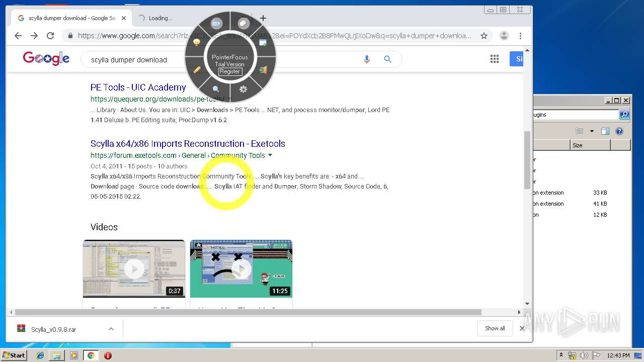Click the blue Google search magnifier
The height and width of the screenshot is (362, 644).
click(x=387, y=59)
